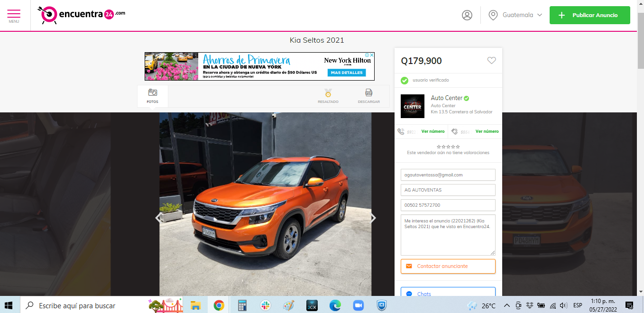
Task: Open the Windows Start menu
Action: [9, 305]
